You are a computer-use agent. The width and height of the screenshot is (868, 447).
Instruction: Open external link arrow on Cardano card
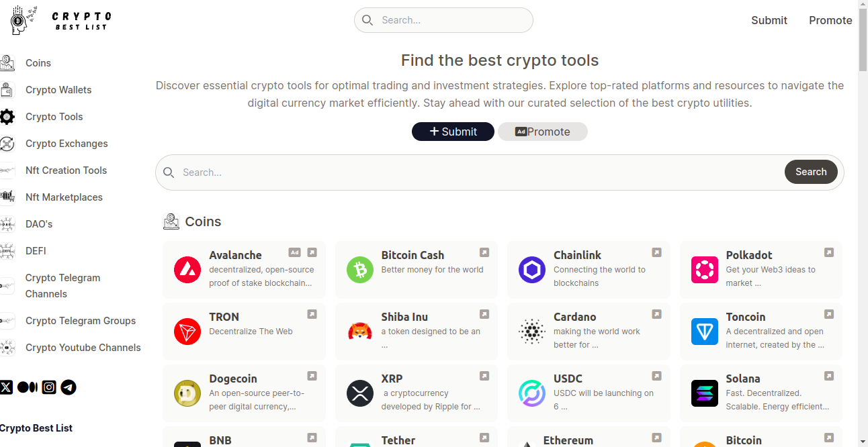click(x=656, y=314)
